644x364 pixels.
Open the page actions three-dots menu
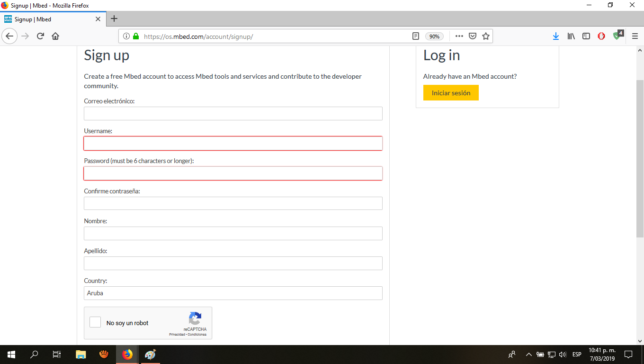[x=459, y=36]
